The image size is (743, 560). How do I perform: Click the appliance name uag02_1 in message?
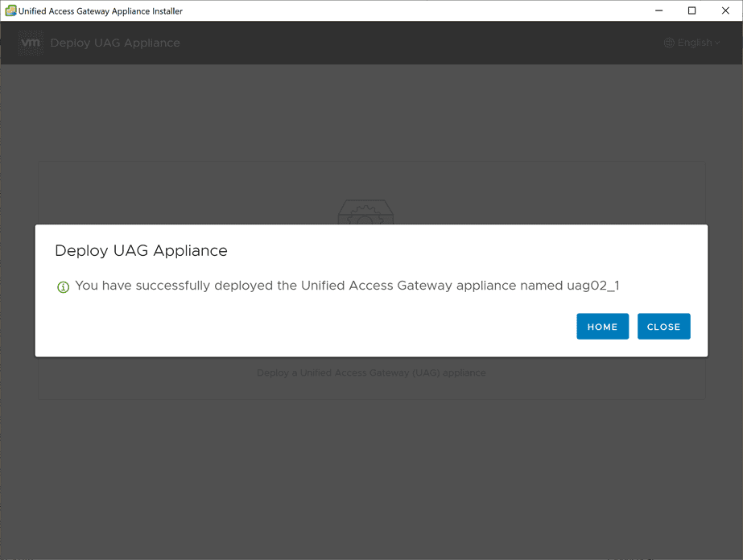[x=593, y=286]
